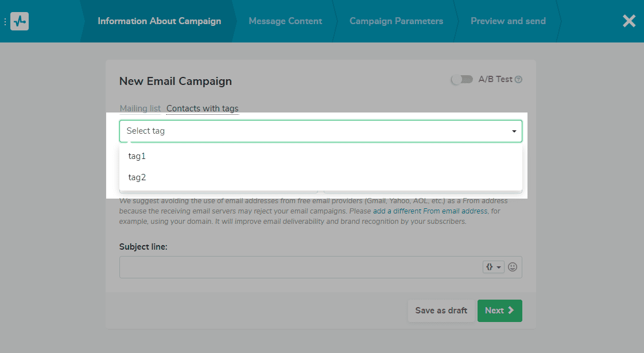The height and width of the screenshot is (353, 644).
Task: Close the campaign wizard with X
Action: [x=629, y=21]
